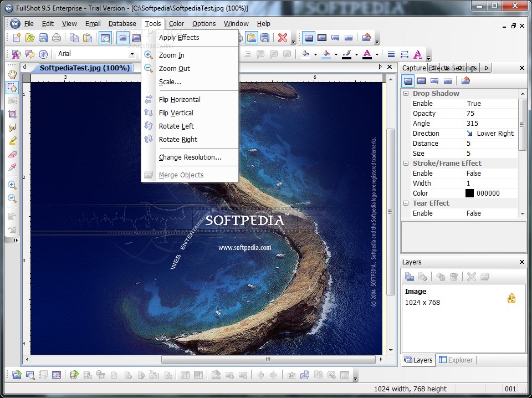Click first capture effect icon in Capture Effects panel

tap(408, 81)
